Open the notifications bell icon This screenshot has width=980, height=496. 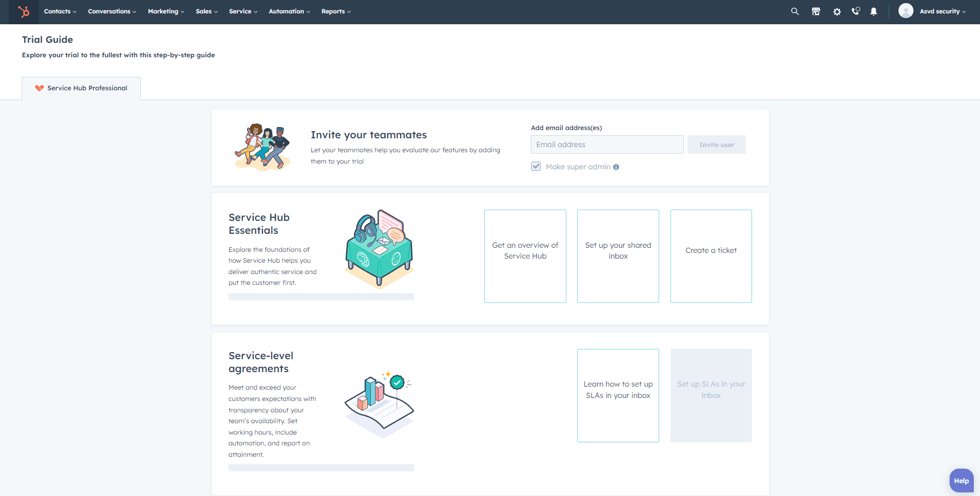click(874, 11)
